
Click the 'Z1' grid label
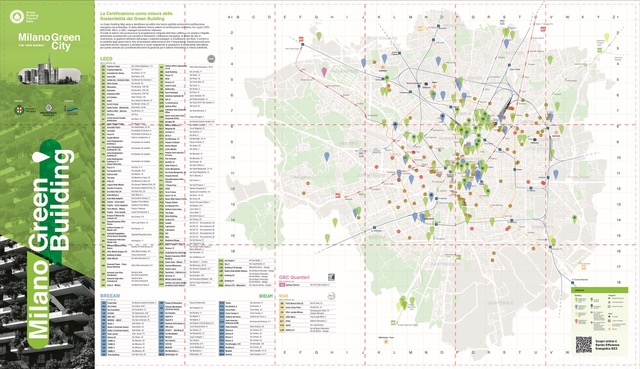tap(616, 17)
